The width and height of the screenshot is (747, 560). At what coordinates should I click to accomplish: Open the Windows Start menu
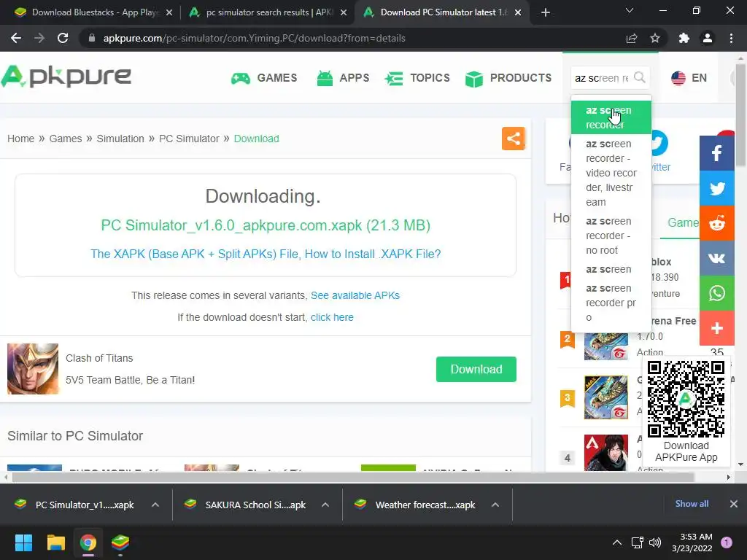coord(23,542)
